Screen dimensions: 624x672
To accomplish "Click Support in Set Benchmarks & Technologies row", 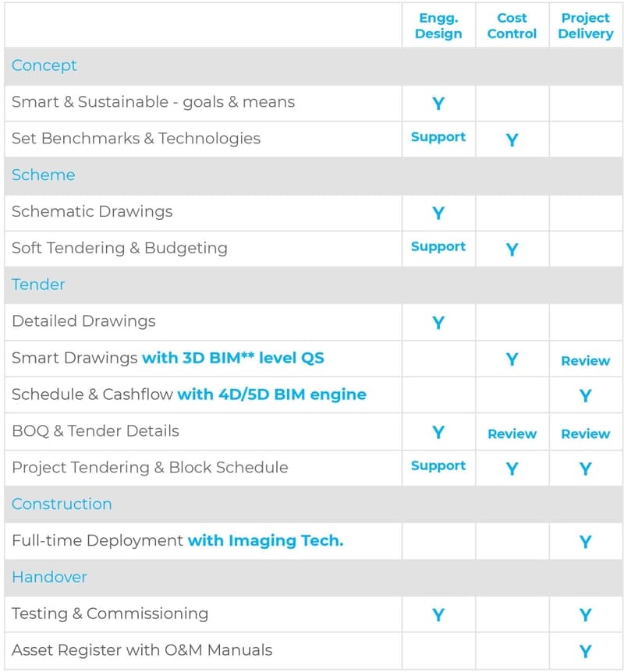I will click(438, 137).
